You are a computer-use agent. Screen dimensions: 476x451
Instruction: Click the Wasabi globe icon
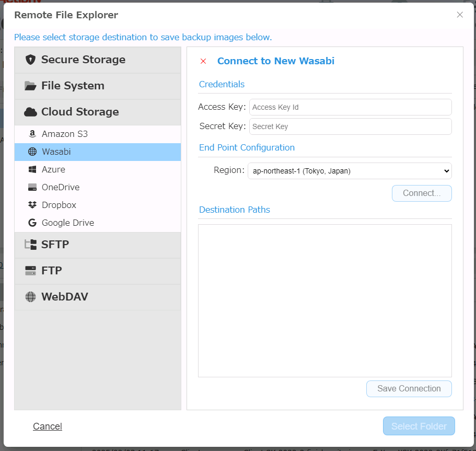click(x=32, y=152)
